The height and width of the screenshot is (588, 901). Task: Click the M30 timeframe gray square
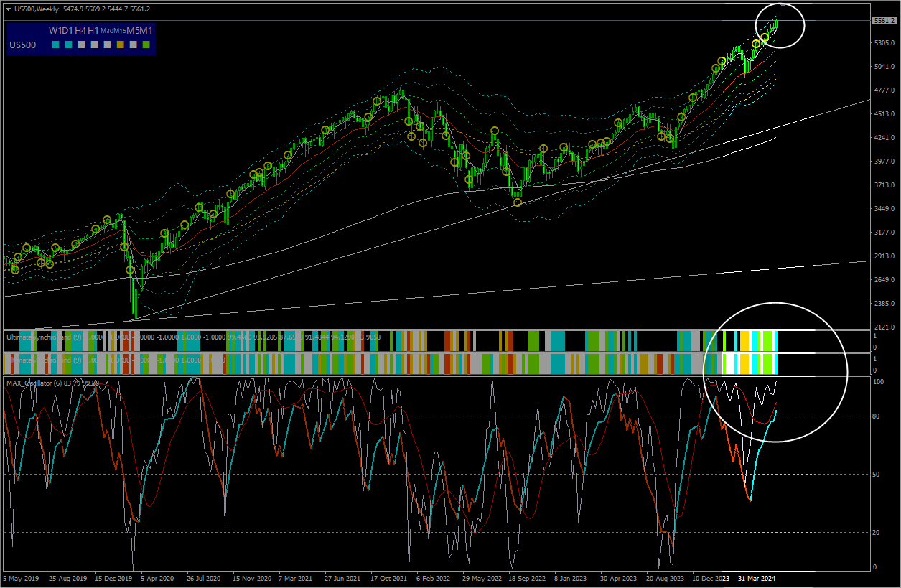click(107, 45)
